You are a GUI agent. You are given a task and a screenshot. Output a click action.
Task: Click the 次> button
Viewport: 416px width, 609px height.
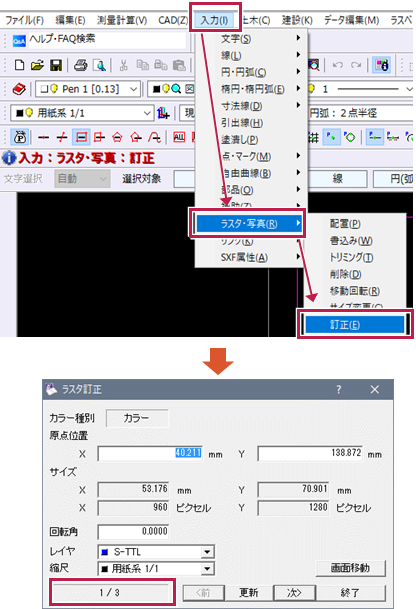[x=294, y=593]
